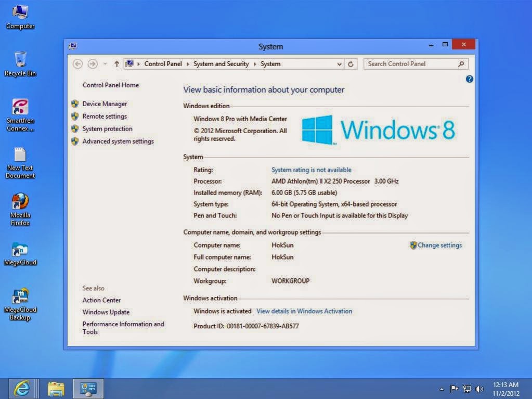Refresh the System page

(x=351, y=64)
